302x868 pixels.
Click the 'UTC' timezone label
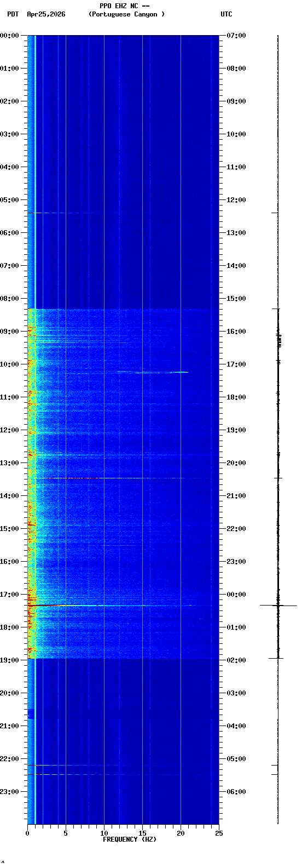click(x=226, y=14)
